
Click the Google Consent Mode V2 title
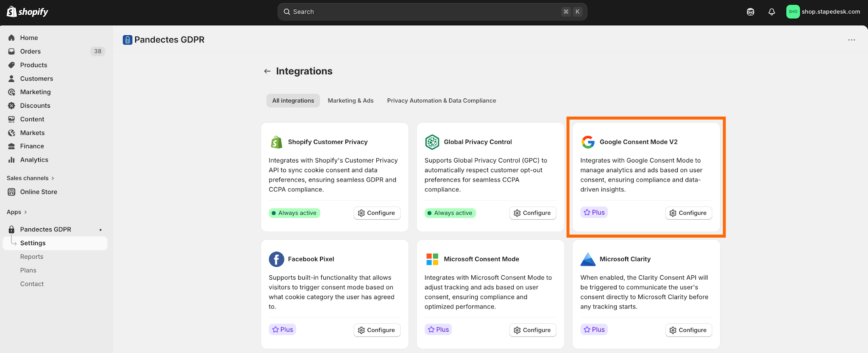pyautogui.click(x=639, y=142)
